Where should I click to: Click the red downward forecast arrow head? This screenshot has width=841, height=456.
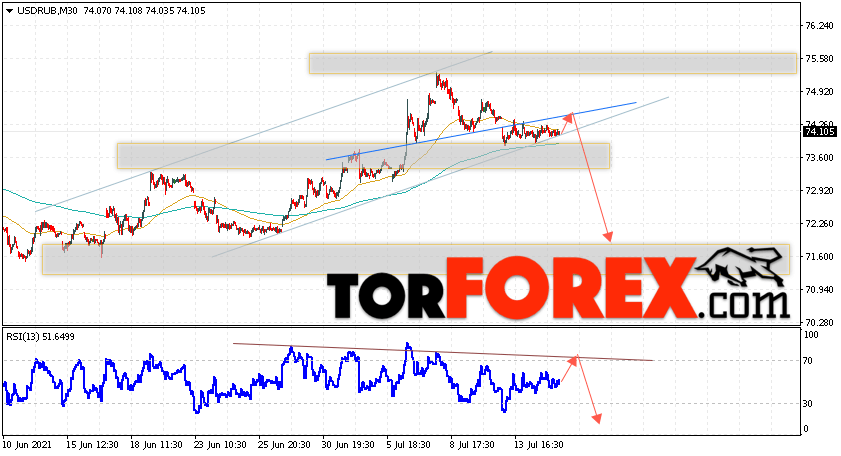pyautogui.click(x=608, y=237)
